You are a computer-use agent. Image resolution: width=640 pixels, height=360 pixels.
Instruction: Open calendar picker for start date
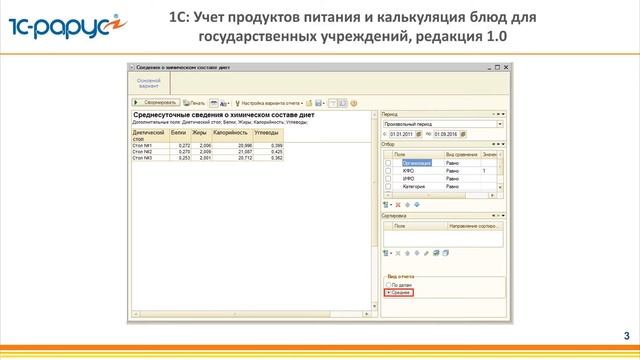click(419, 134)
